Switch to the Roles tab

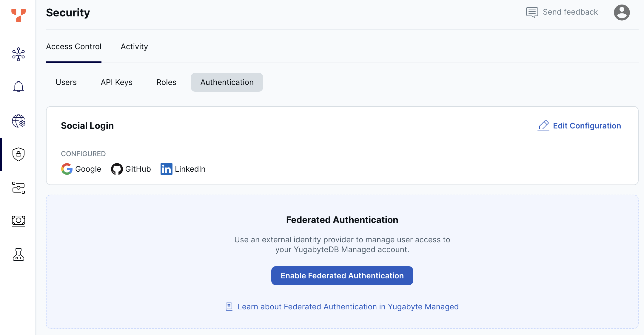166,82
